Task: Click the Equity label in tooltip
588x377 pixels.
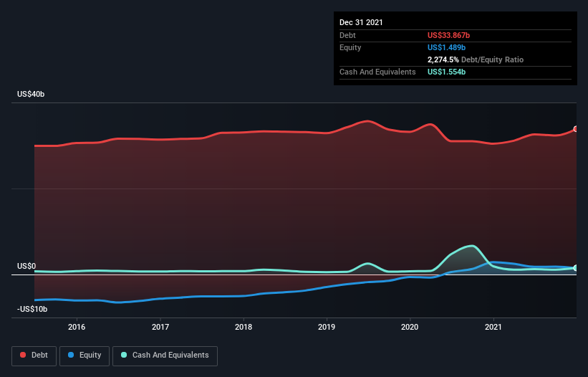Action: [350, 47]
